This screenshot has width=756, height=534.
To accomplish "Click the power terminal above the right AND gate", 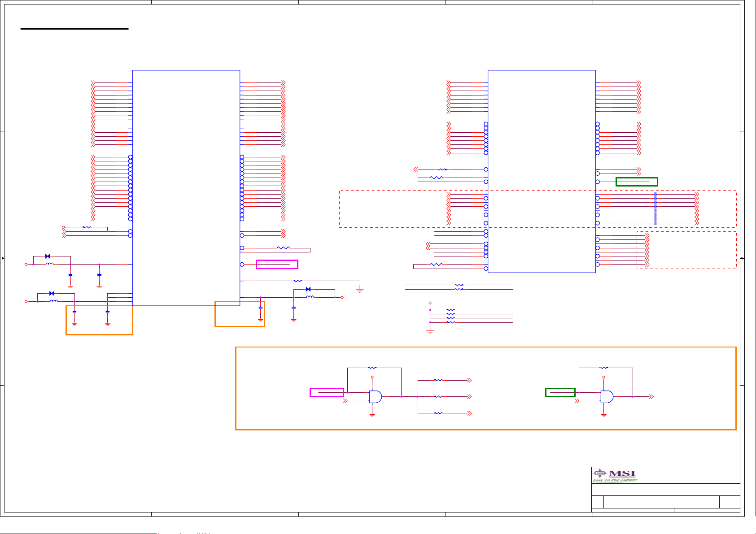I will (x=603, y=378).
